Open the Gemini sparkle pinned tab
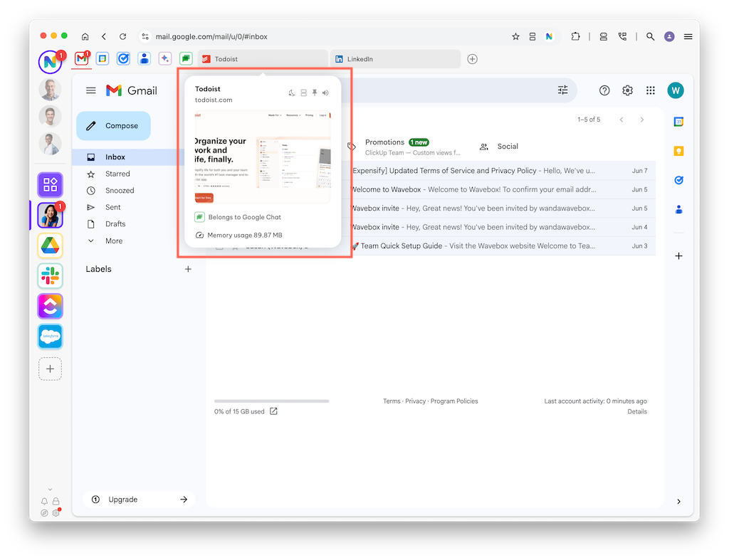 tap(165, 58)
